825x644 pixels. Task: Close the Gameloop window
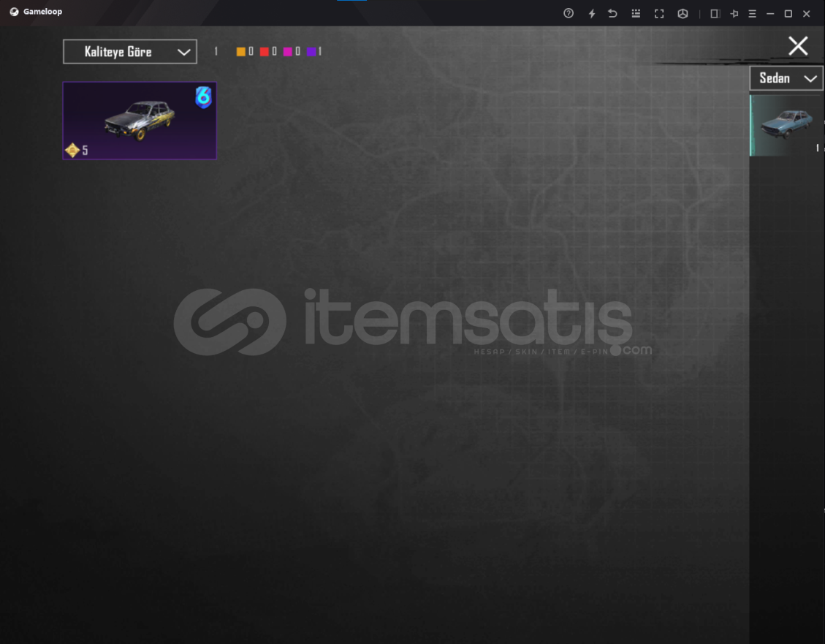point(807,14)
